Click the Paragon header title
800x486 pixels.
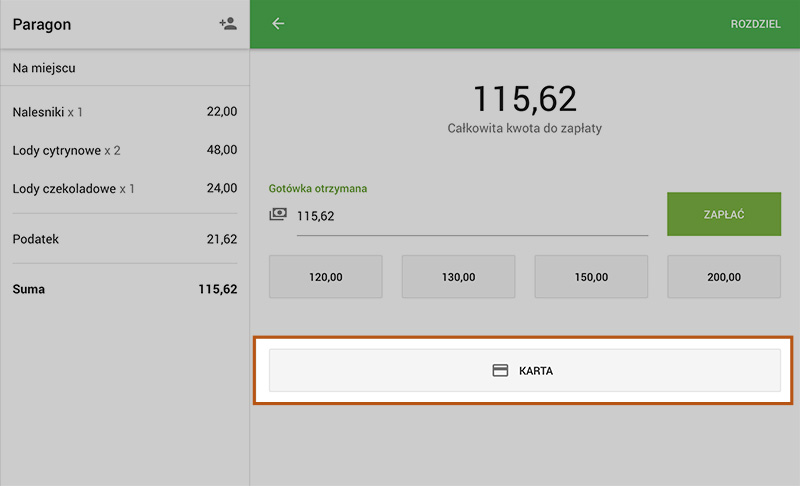[42, 24]
